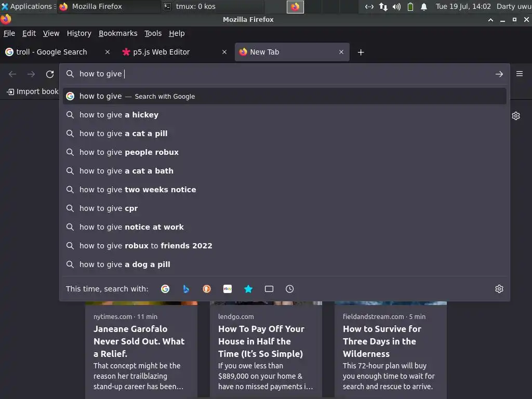This screenshot has height=399, width=532.
Task: Switch to p5.js Web Editor tab
Action: pyautogui.click(x=175, y=52)
